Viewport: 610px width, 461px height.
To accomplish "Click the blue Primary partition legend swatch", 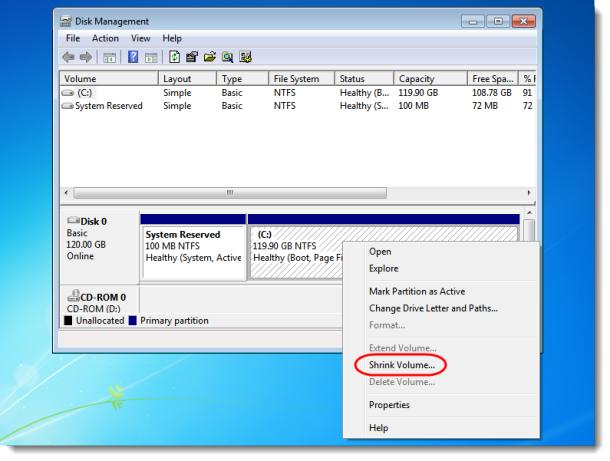I will pos(132,320).
